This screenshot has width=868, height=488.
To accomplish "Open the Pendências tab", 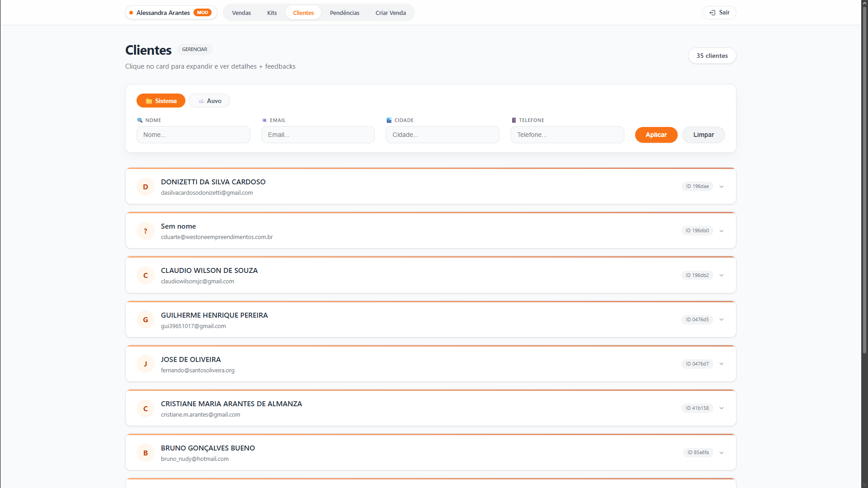I will pos(344,13).
